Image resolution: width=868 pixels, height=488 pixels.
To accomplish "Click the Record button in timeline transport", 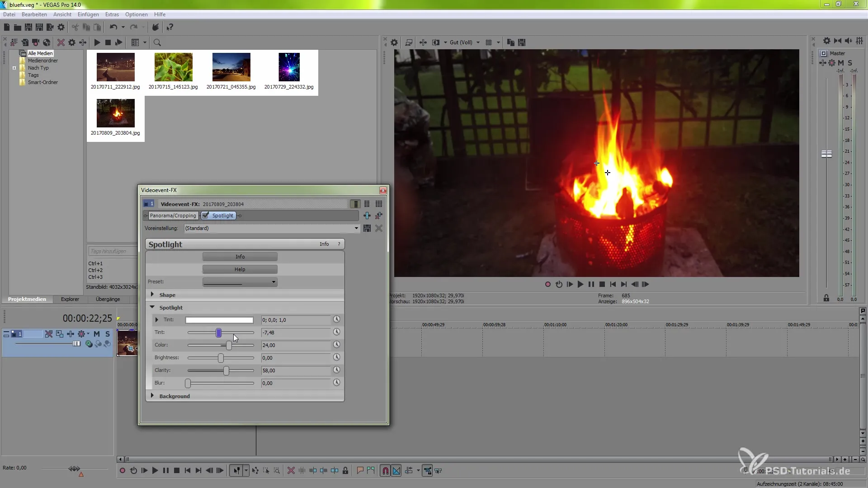I will [x=123, y=471].
